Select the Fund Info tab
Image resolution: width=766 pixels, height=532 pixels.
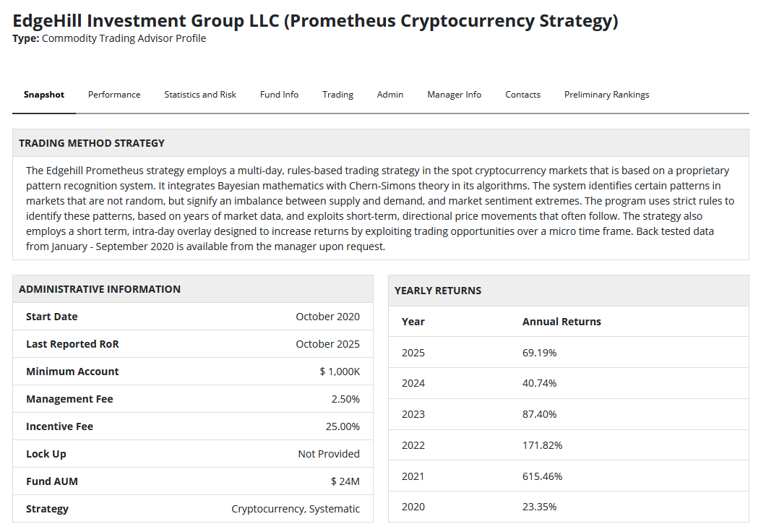[279, 95]
